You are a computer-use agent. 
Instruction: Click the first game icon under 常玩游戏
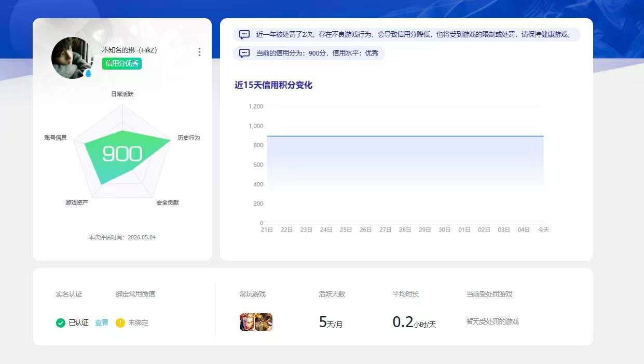[x=248, y=322]
